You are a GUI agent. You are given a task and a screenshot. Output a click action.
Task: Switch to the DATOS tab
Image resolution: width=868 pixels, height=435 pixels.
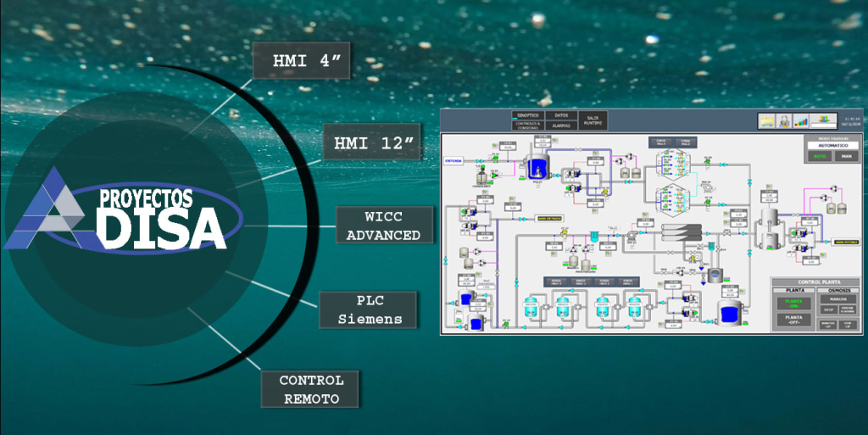click(561, 115)
